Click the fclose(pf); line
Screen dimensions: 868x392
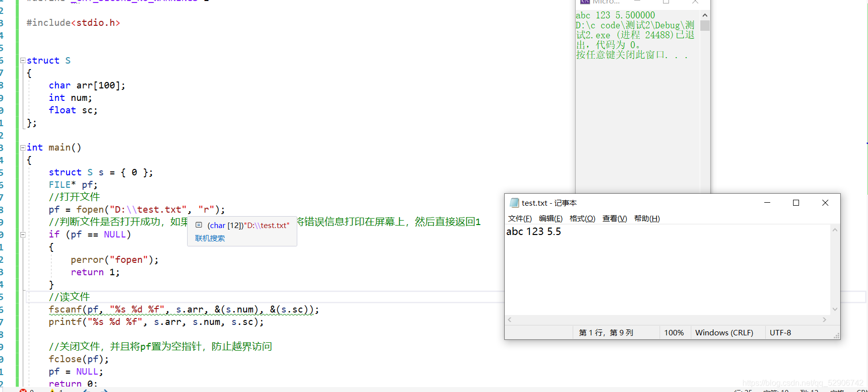point(78,359)
